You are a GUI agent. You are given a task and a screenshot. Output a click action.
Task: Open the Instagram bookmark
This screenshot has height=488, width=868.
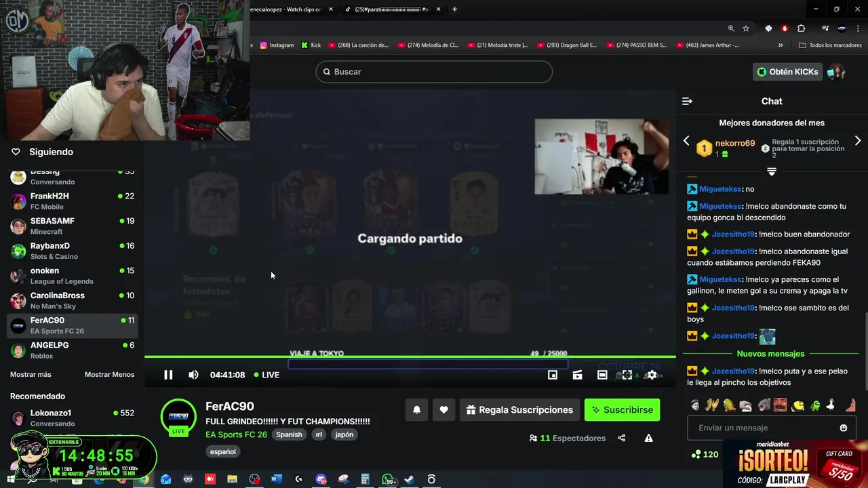(x=277, y=45)
